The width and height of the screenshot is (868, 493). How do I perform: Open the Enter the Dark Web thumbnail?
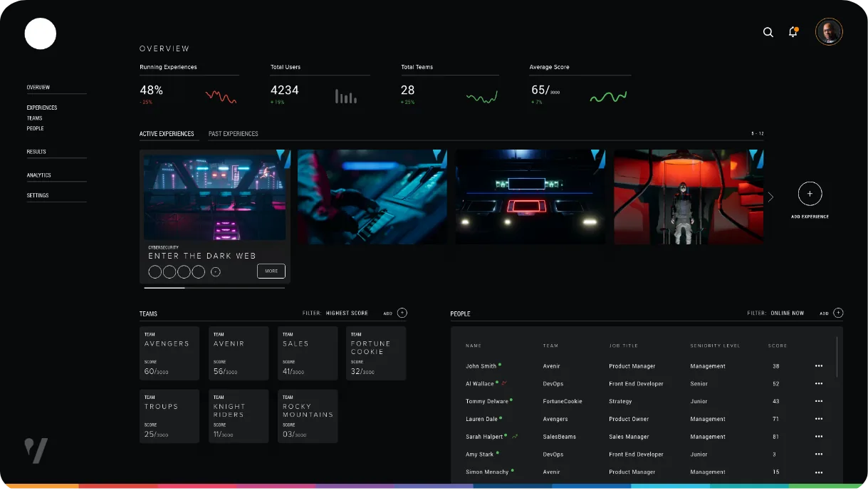pyautogui.click(x=215, y=197)
